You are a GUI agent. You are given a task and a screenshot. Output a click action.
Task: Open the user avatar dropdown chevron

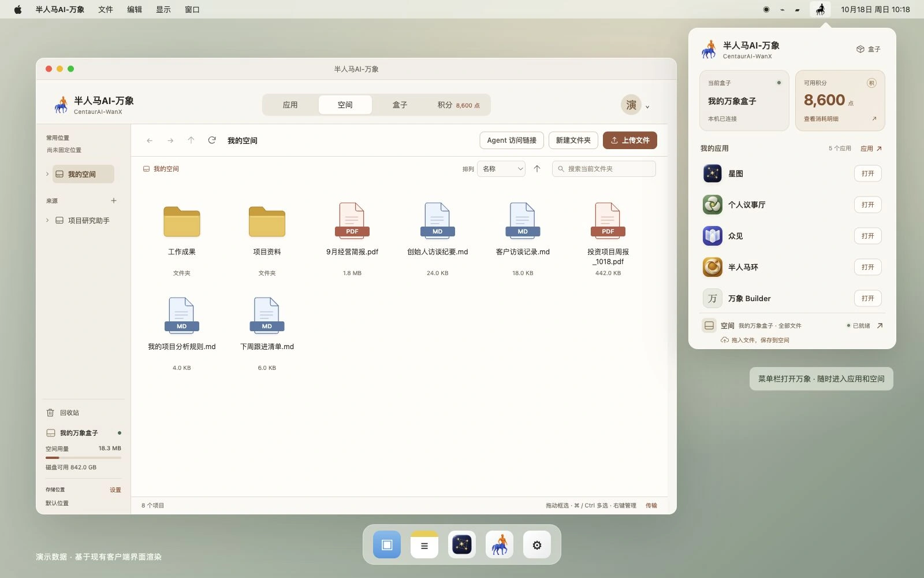647,106
